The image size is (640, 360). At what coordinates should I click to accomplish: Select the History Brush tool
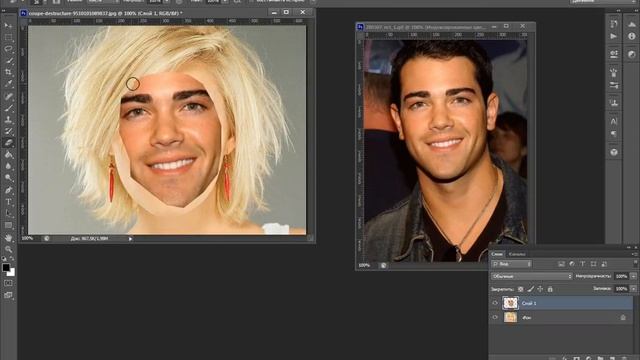(x=8, y=131)
